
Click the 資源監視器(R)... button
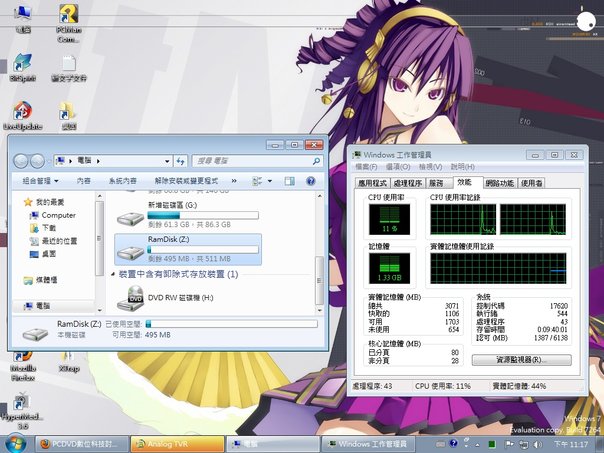click(522, 360)
